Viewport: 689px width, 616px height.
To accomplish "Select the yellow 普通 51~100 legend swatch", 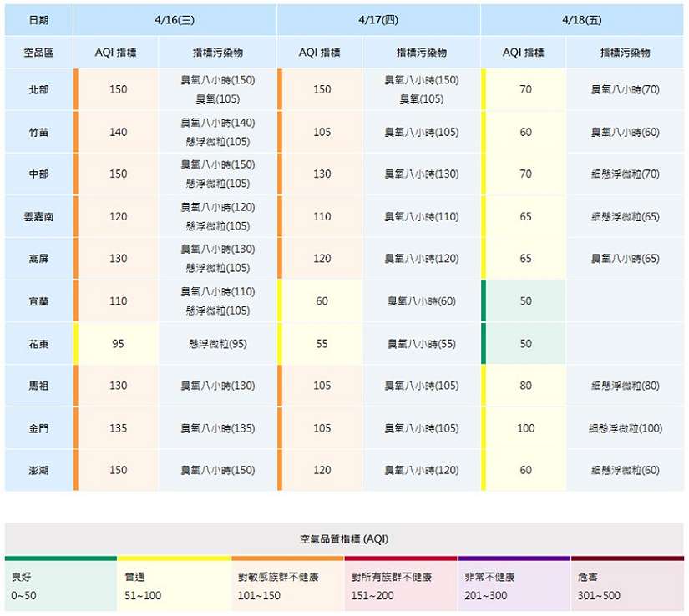I will click(174, 585).
